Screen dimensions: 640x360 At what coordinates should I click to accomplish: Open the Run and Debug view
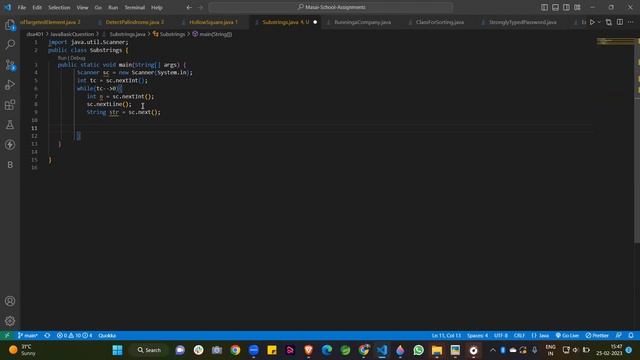[x=10, y=84]
